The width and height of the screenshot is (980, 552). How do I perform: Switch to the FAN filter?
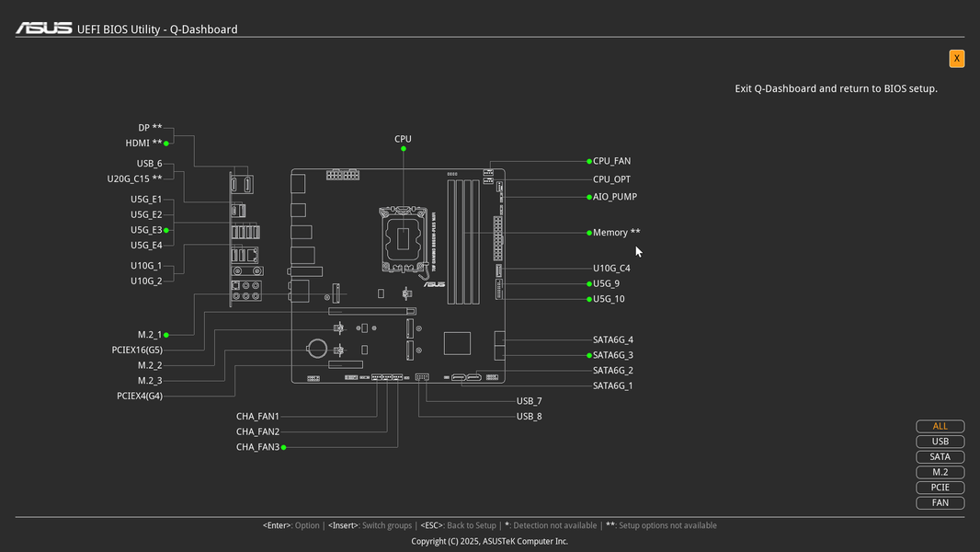[x=940, y=502]
